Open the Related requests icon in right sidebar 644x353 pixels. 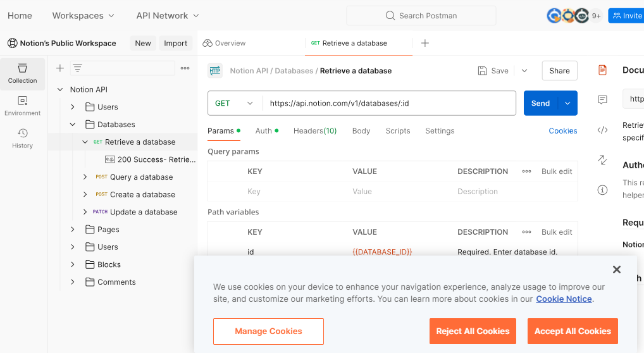(x=602, y=160)
